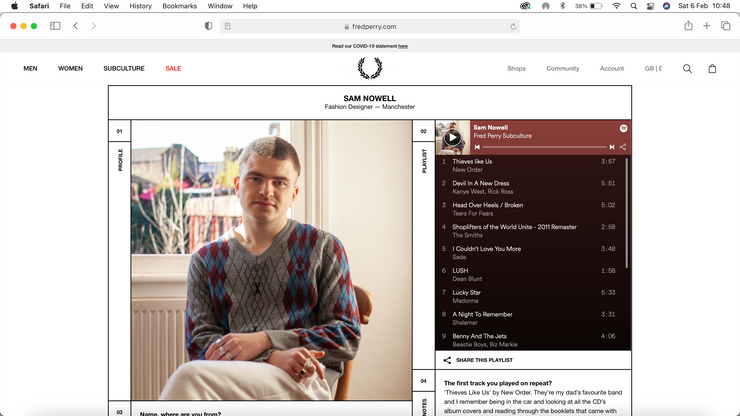Open MEN navigation menu
The width and height of the screenshot is (740, 416).
click(30, 68)
